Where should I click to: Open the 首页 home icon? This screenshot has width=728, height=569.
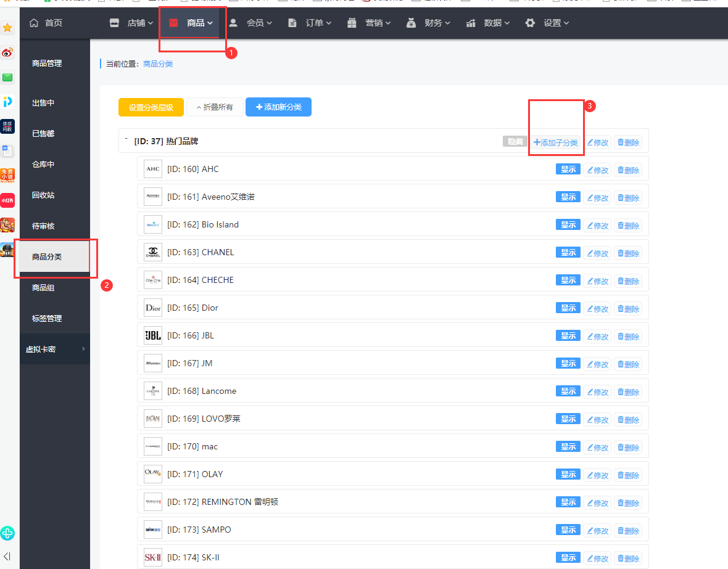pos(34,23)
